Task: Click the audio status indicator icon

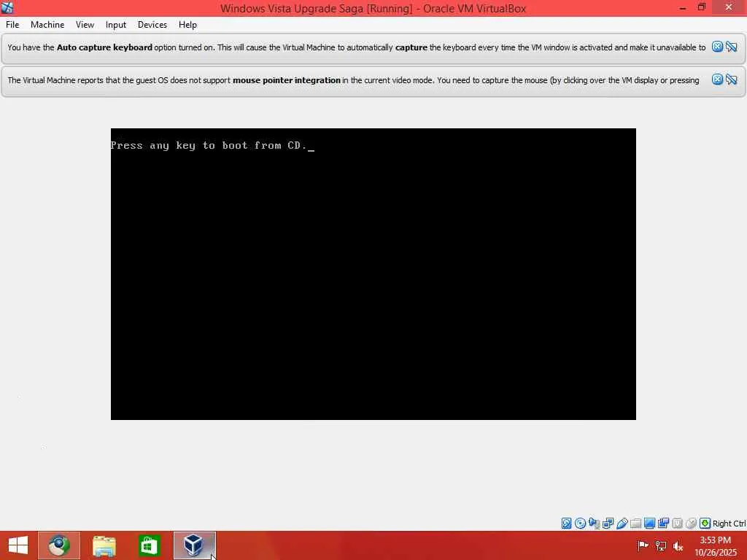Action: click(594, 524)
